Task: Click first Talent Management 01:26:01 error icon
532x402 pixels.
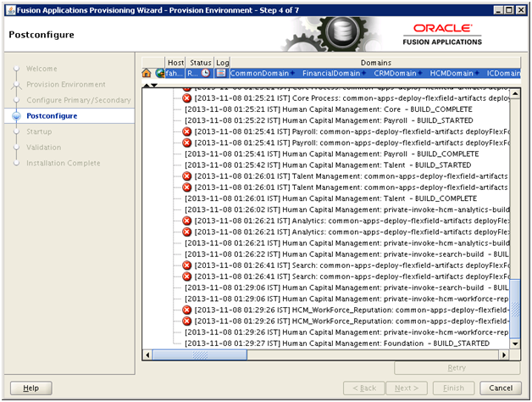Action: click(x=186, y=176)
